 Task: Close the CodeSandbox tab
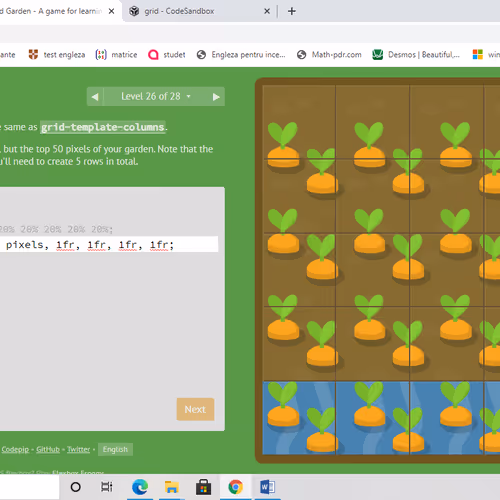[267, 11]
